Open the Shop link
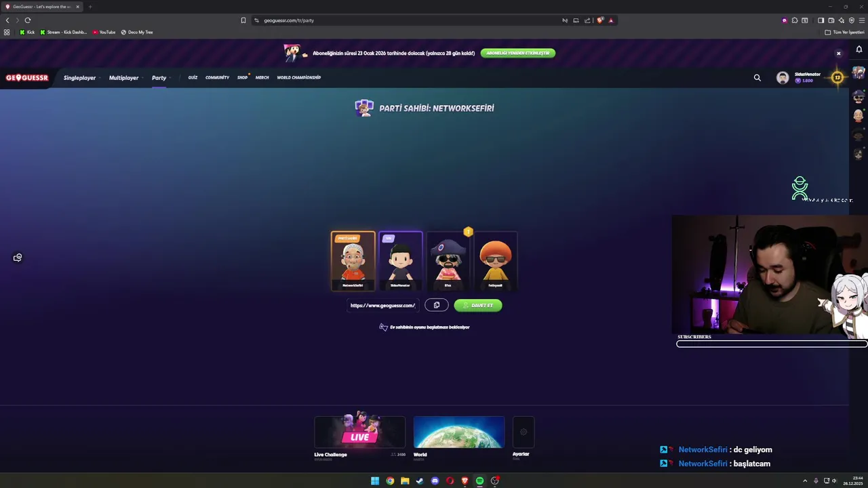 tap(242, 77)
